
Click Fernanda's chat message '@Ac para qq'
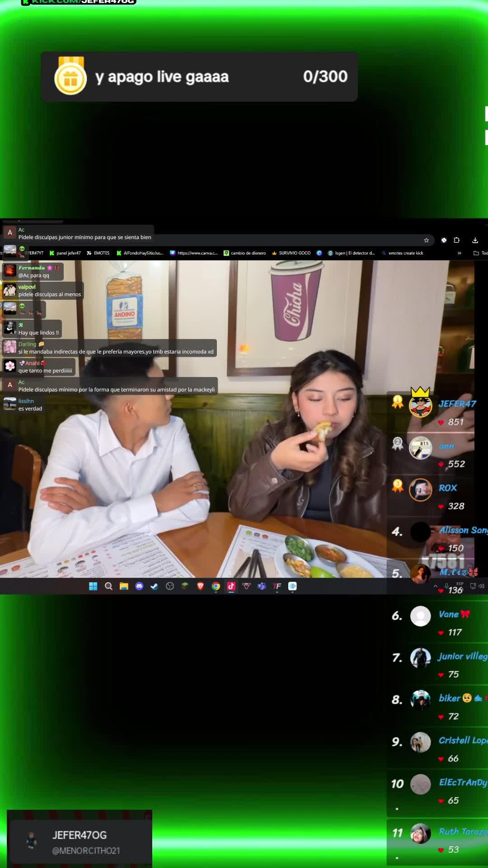coord(33,272)
